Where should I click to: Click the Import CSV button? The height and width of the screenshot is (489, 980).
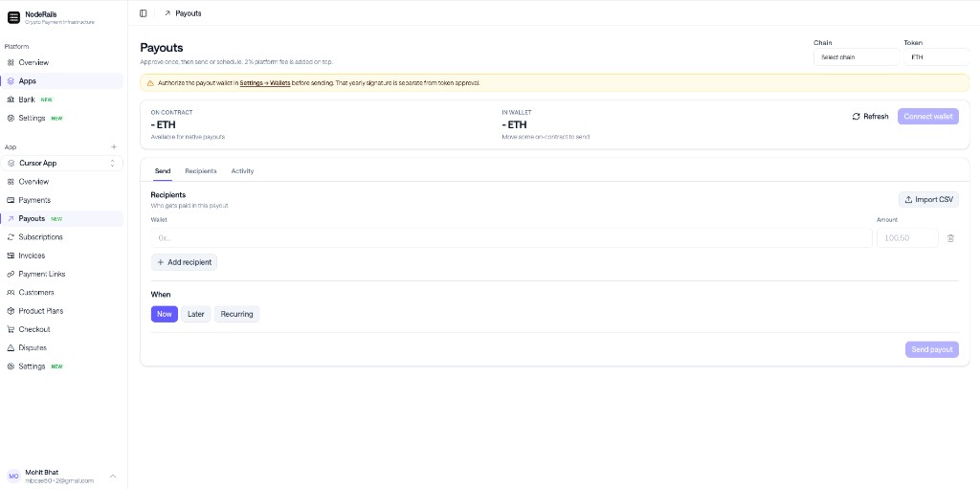tap(928, 199)
